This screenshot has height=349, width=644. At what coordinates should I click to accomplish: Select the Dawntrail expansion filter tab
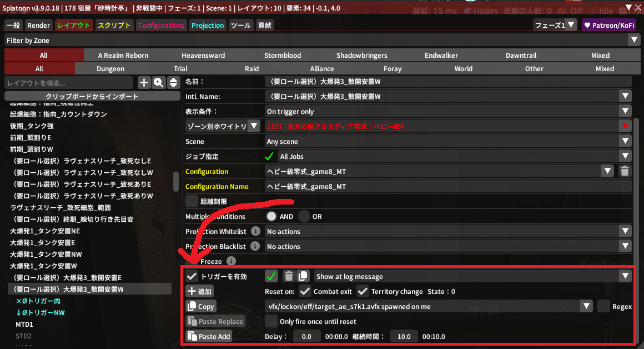521,55
